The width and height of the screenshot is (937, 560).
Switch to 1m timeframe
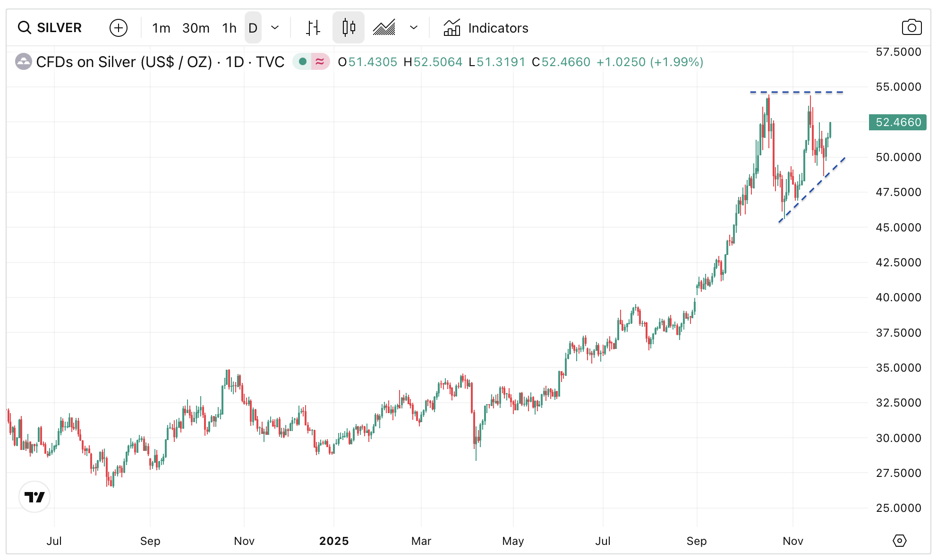tap(161, 28)
